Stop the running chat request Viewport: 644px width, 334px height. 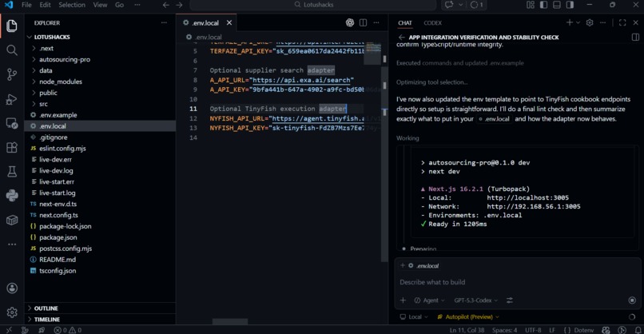tap(632, 300)
